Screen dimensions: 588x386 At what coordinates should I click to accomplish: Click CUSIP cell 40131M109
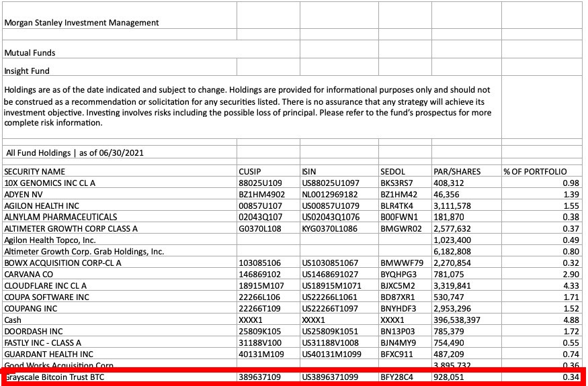pyautogui.click(x=268, y=354)
